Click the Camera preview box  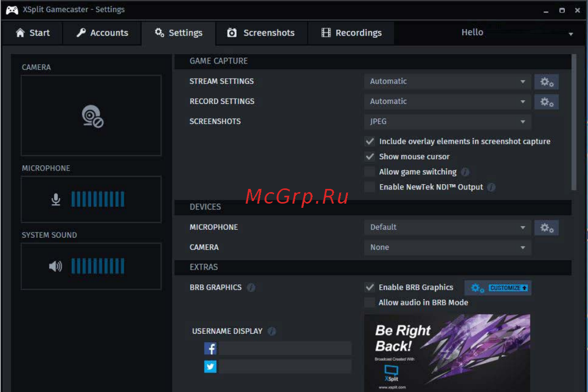[x=91, y=115]
